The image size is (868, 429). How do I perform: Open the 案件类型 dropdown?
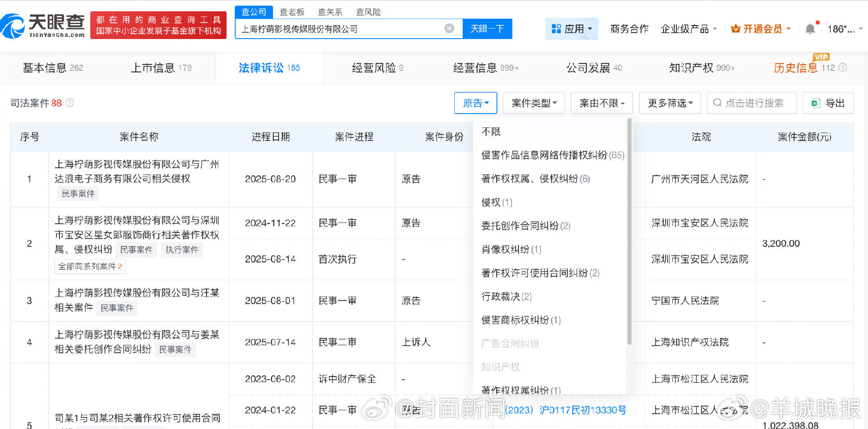point(534,103)
